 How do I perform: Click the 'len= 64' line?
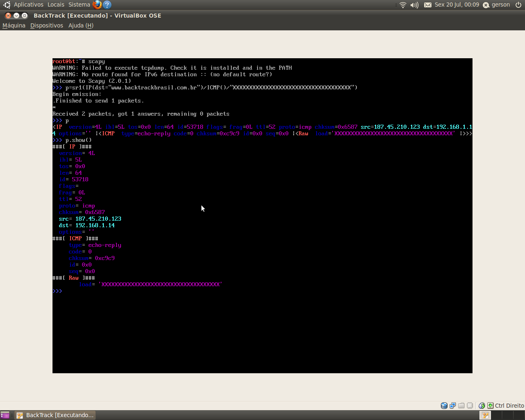point(71,173)
